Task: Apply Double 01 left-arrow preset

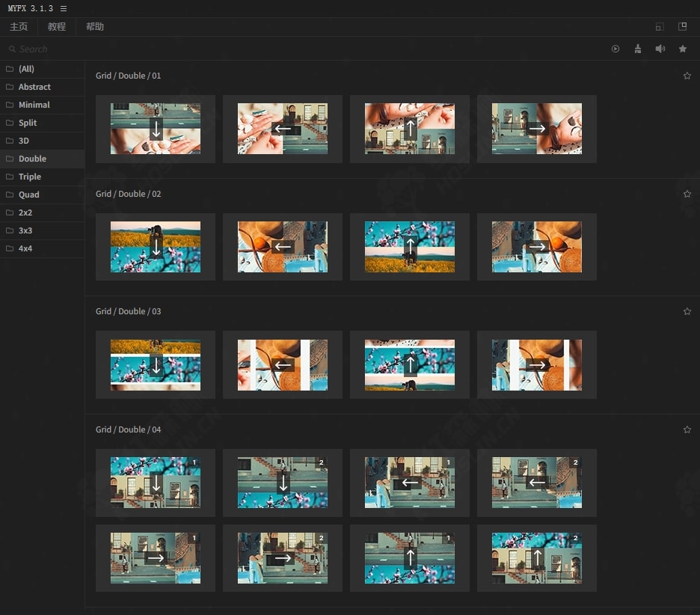Action: coord(283,129)
